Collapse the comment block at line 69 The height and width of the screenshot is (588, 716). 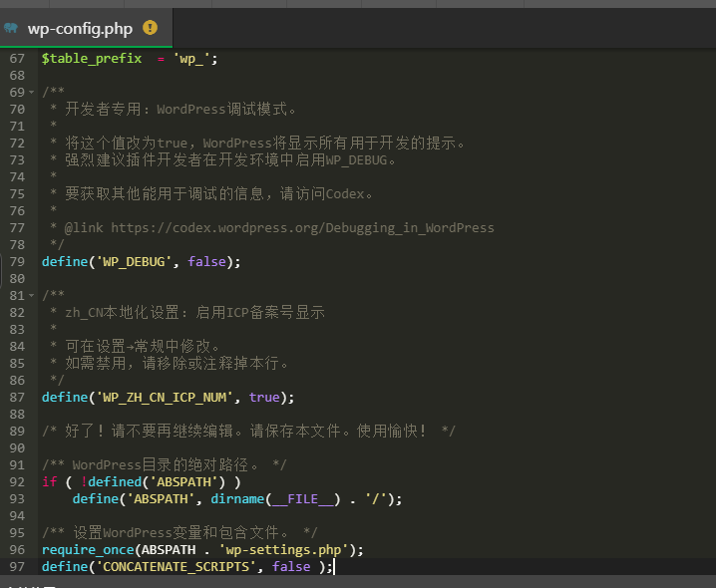pyautogui.click(x=32, y=93)
